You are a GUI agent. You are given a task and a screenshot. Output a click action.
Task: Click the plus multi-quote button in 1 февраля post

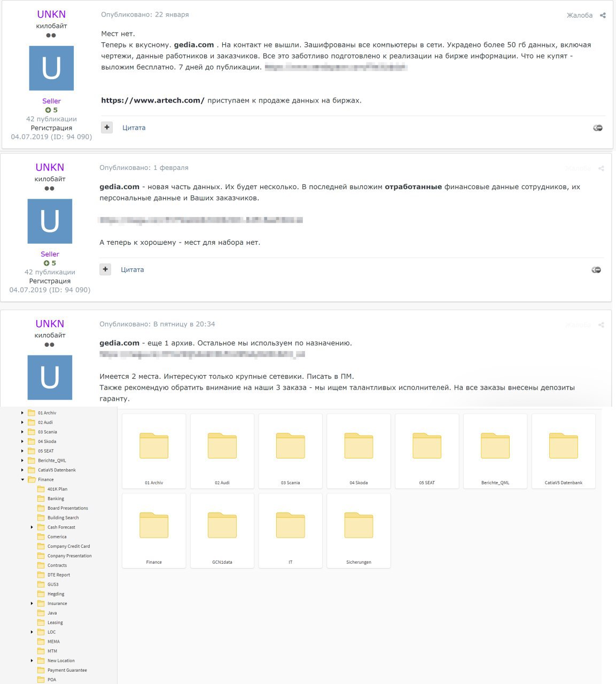105,269
